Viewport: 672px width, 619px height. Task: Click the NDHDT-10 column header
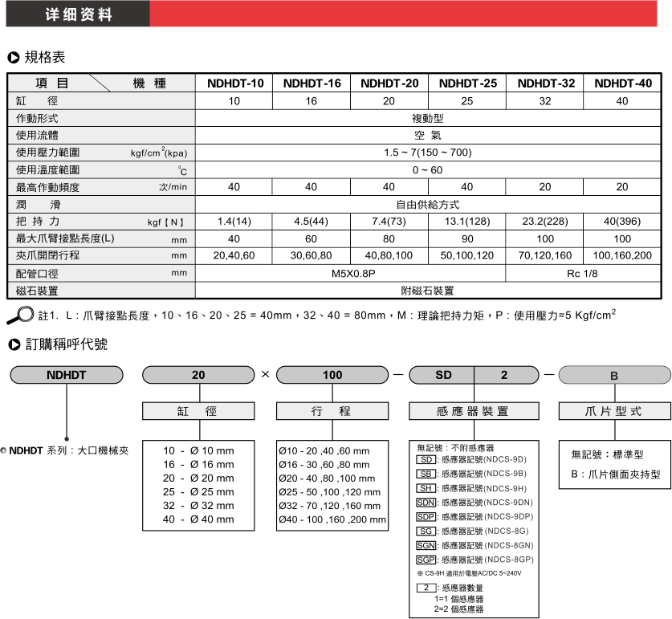234,83
